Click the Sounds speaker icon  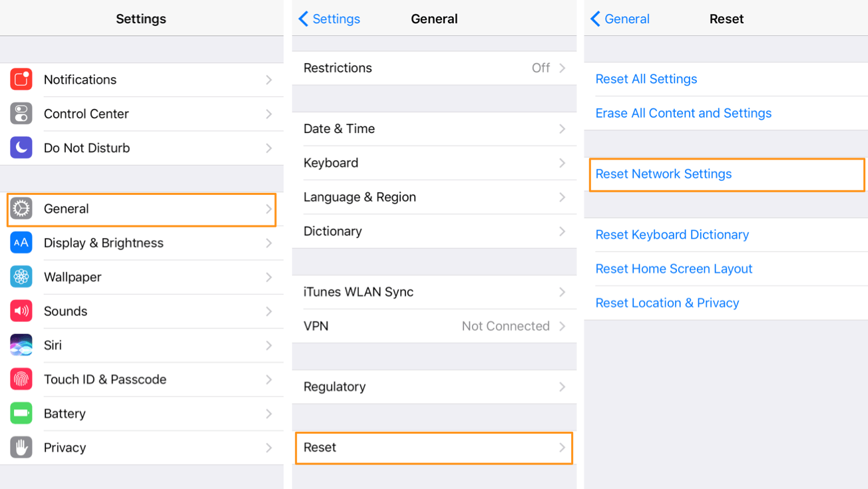point(21,311)
